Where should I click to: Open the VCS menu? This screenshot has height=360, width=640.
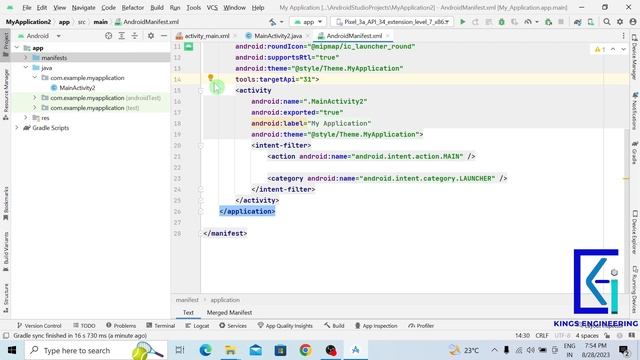point(212,7)
